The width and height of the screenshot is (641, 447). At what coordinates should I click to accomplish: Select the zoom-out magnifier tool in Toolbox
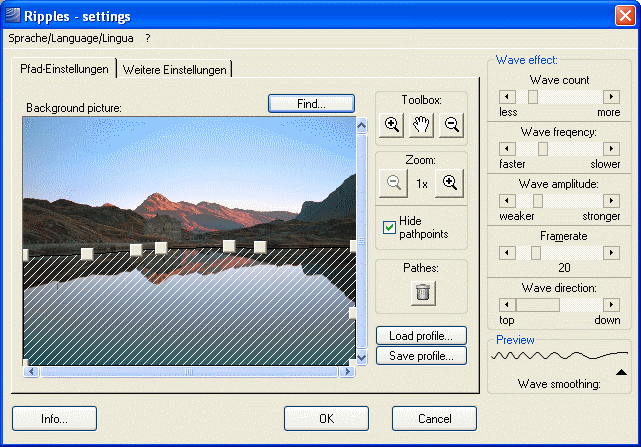[x=451, y=125]
